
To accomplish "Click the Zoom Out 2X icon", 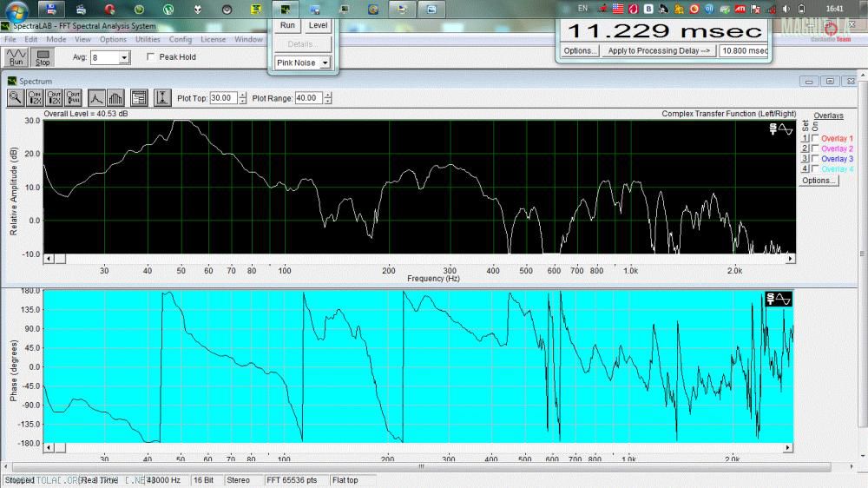I will coord(54,98).
